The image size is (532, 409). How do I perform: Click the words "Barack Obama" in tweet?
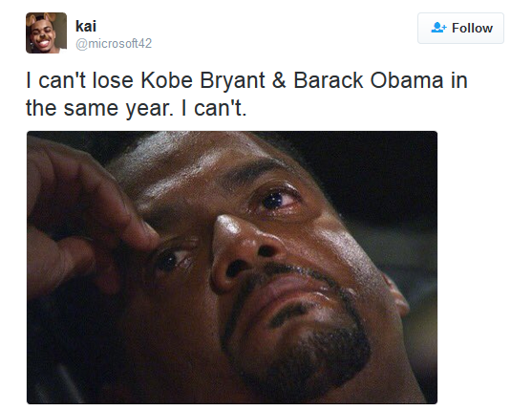[368, 80]
